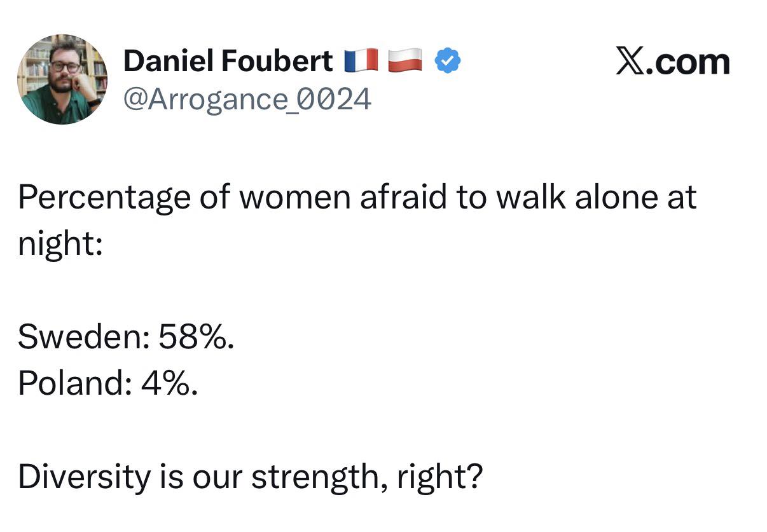Click the word "walk" in the first line
Image resolution: width=767 pixels, height=532 pixels.
point(530,198)
